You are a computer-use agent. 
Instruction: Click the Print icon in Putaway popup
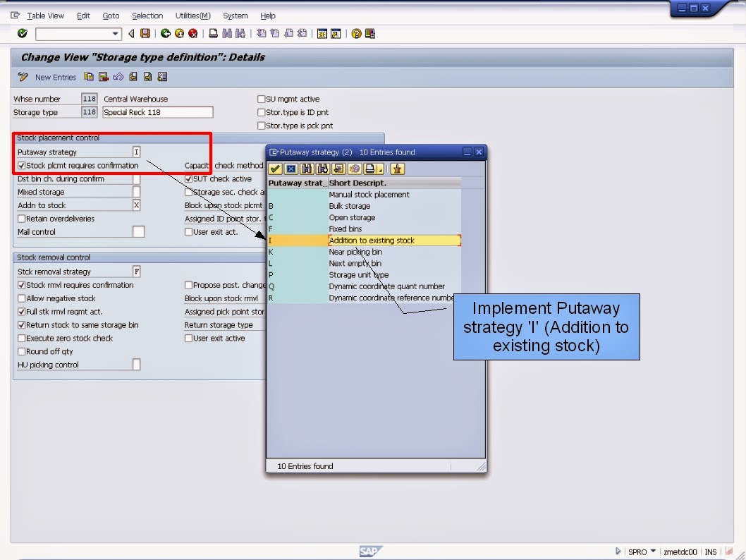(x=369, y=169)
